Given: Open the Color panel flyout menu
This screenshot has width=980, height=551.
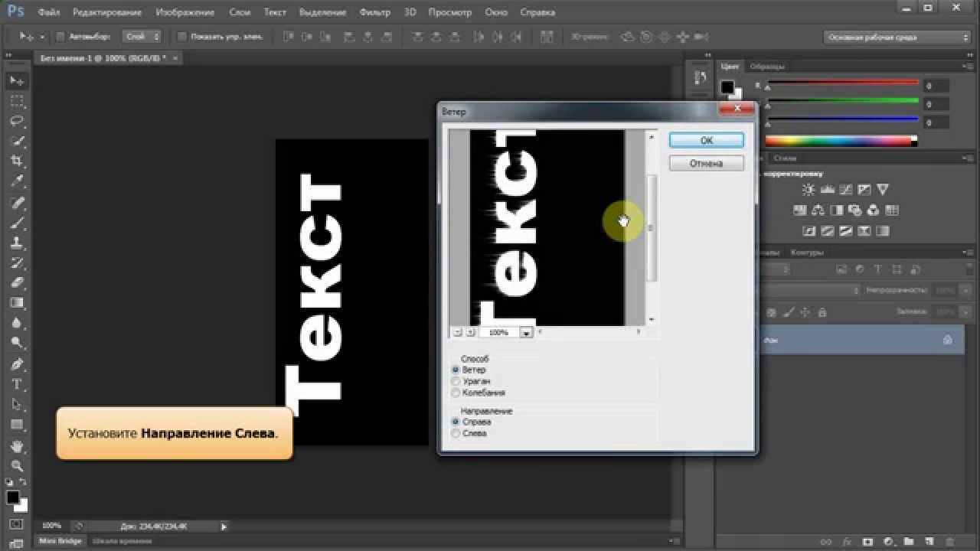Looking at the screenshot, I should pyautogui.click(x=969, y=67).
